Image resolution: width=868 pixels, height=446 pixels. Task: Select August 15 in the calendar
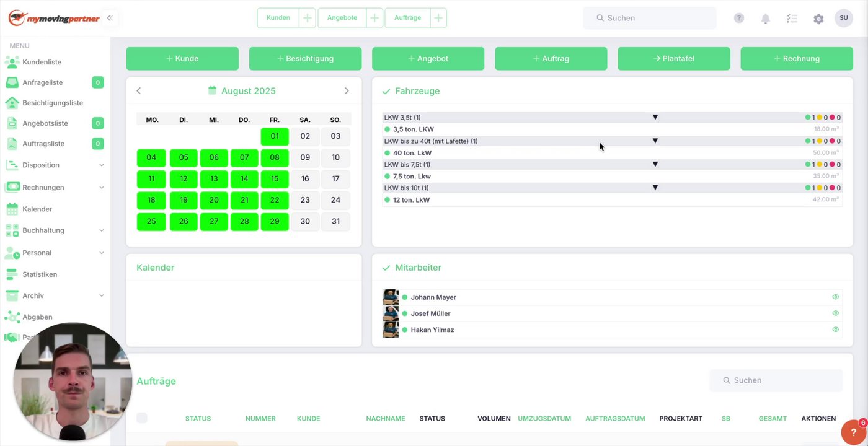(x=275, y=179)
